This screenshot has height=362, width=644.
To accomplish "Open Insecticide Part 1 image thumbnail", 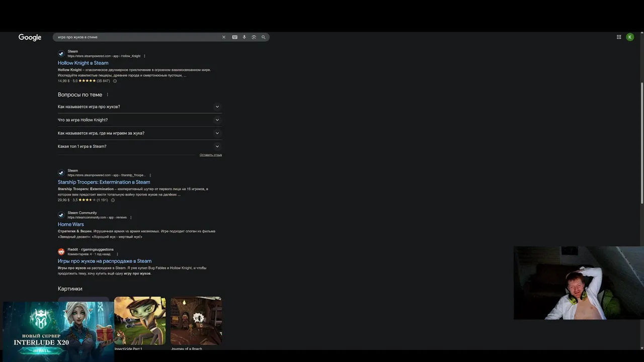I will [140, 321].
